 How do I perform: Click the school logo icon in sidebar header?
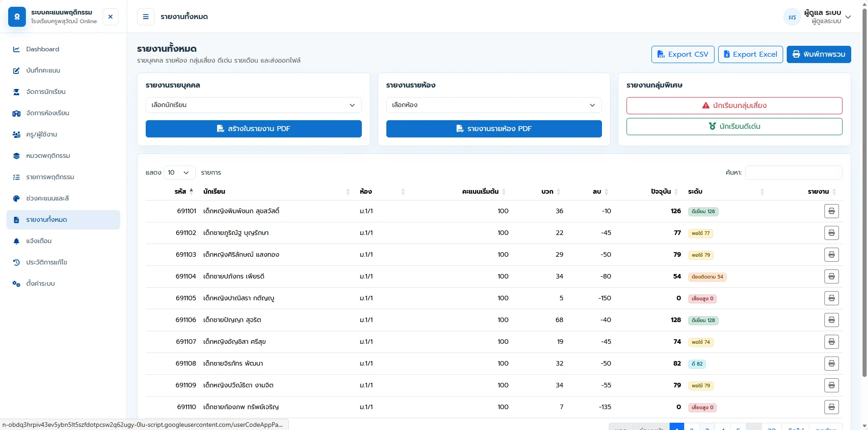(17, 17)
